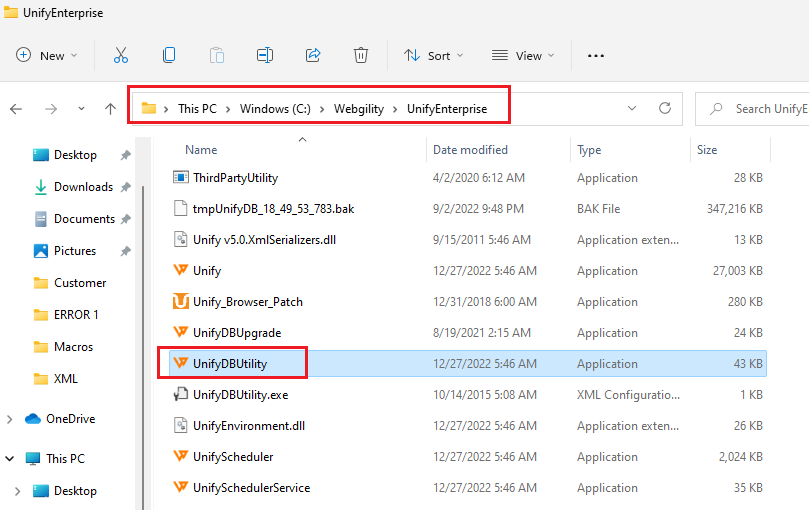Click the pin icon beside Documents
Viewport: 809px width, 510px height.
[x=125, y=219]
